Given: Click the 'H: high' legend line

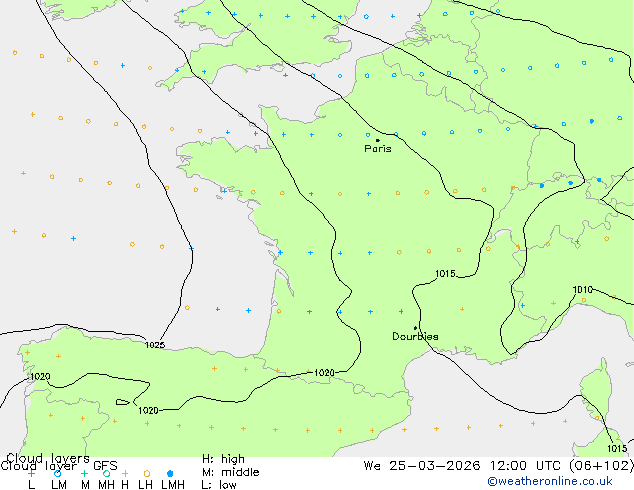Looking at the screenshot, I should 224,459.
